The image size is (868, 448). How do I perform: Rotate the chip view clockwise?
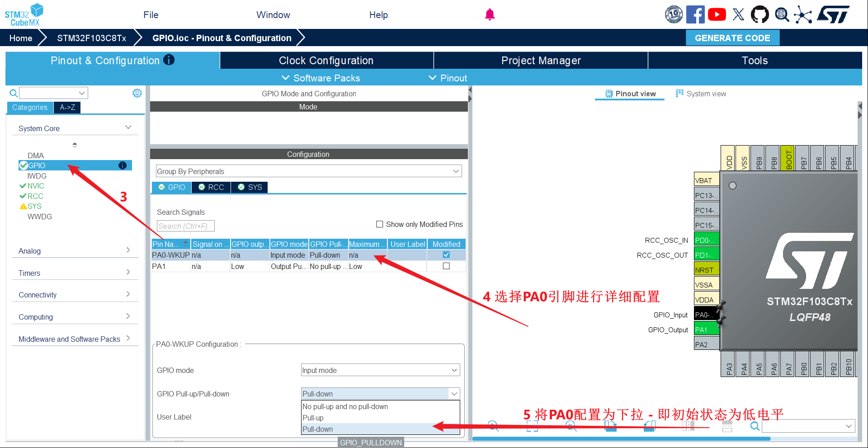click(x=610, y=426)
